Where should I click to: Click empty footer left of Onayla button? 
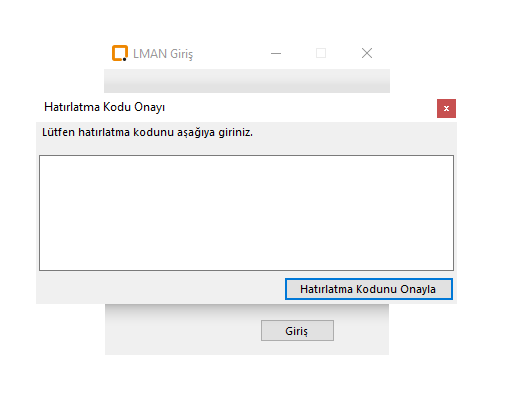(162, 289)
